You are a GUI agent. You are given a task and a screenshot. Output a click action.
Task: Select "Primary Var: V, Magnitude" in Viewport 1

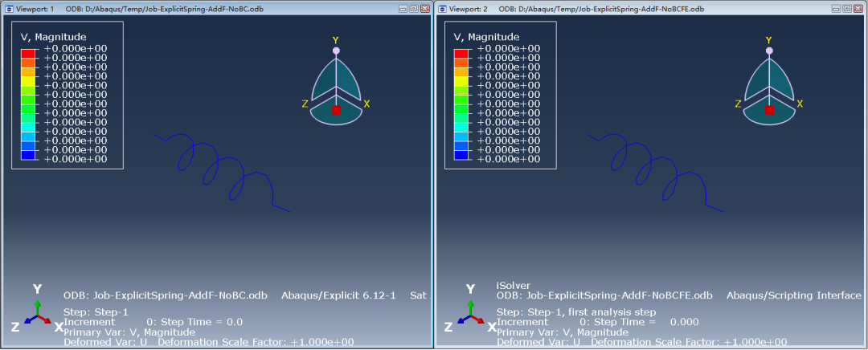point(129,332)
